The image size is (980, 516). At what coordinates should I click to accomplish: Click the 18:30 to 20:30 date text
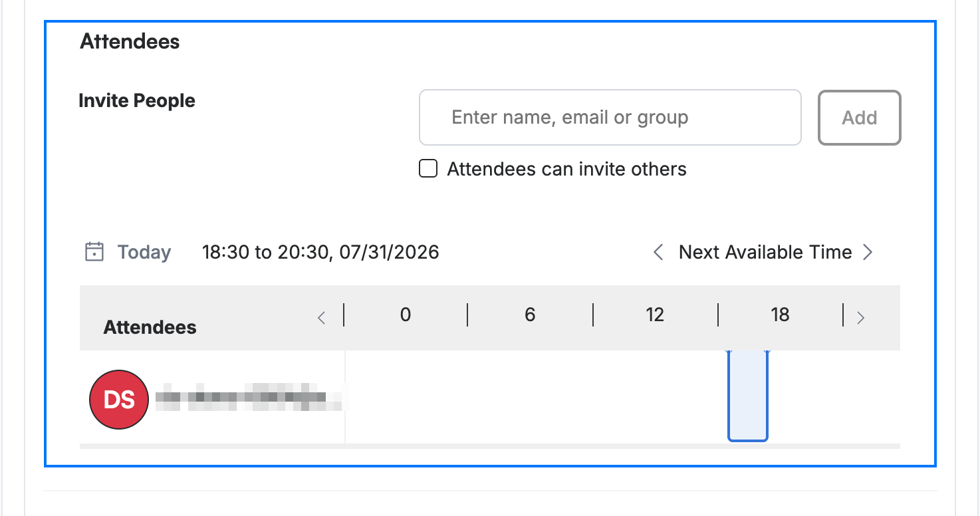point(320,252)
